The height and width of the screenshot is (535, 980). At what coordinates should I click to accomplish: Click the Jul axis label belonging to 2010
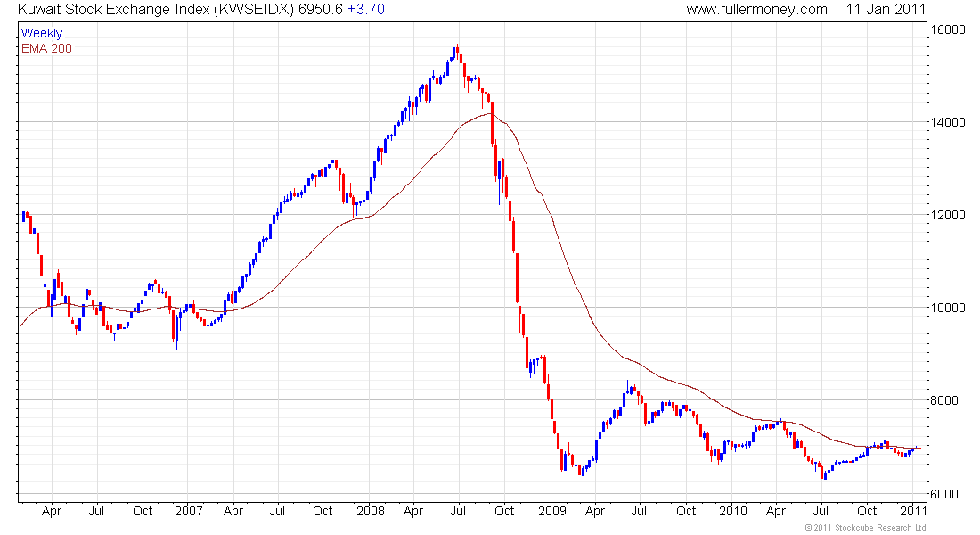pyautogui.click(x=821, y=511)
